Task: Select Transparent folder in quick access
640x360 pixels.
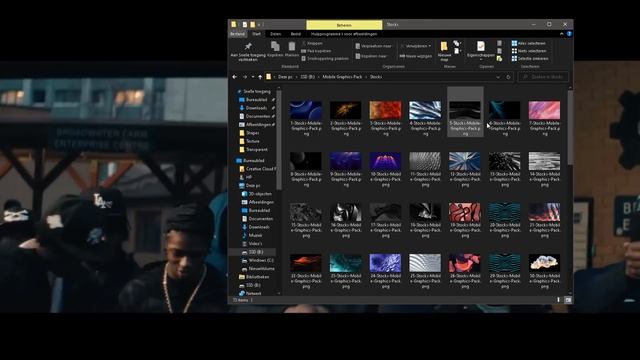Action: (x=256, y=149)
